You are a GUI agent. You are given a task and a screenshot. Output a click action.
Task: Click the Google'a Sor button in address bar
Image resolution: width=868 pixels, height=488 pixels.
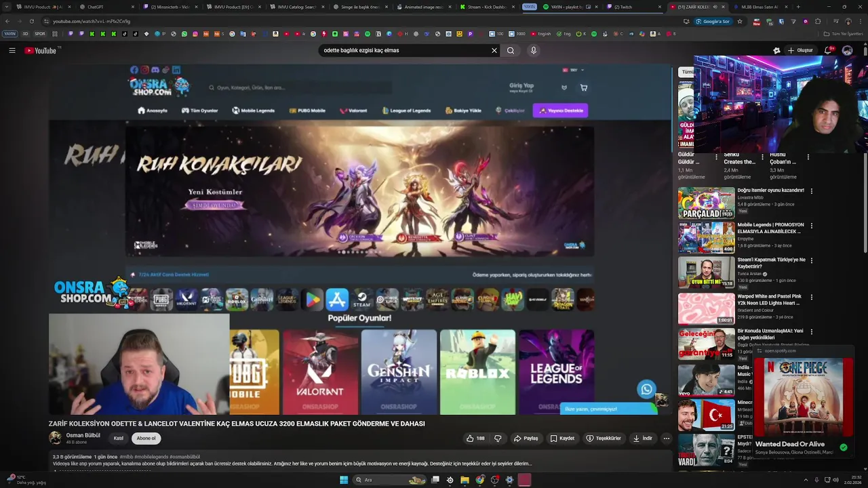coord(713,21)
